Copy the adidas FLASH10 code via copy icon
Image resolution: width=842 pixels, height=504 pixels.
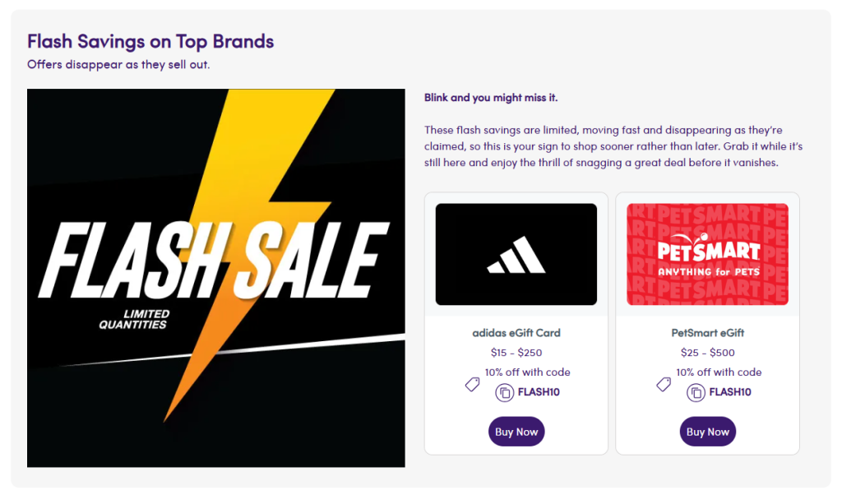click(x=505, y=392)
